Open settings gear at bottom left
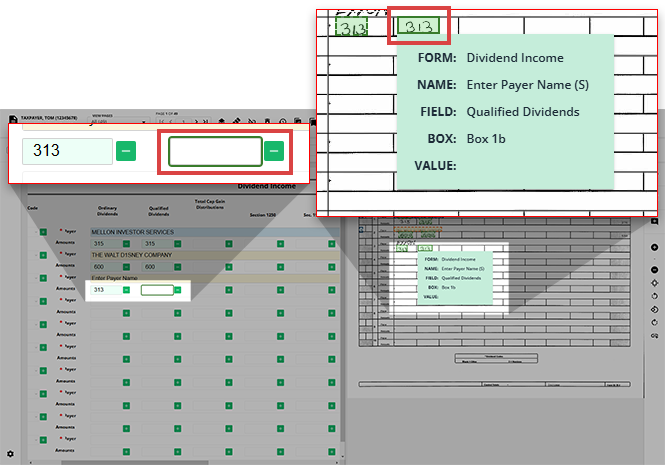 click(x=10, y=454)
